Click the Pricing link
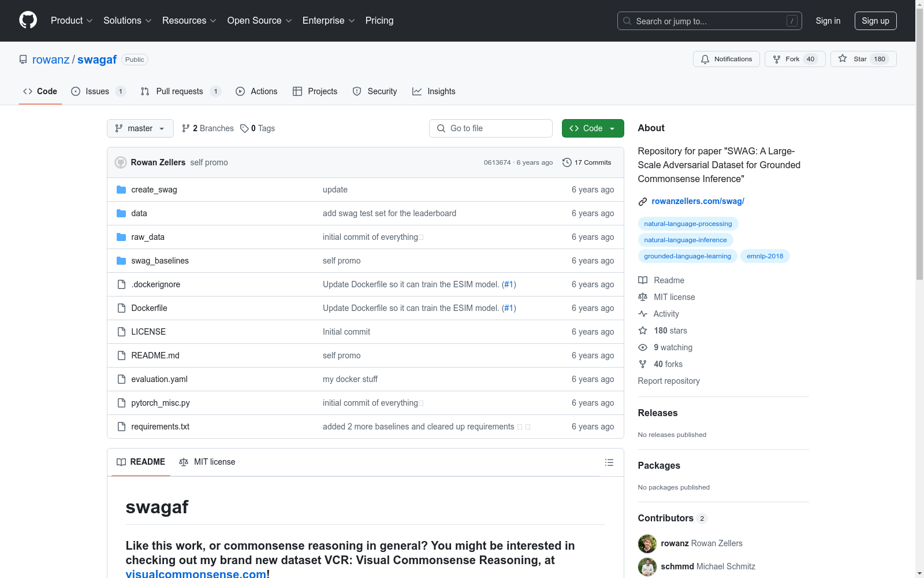Image resolution: width=924 pixels, height=578 pixels. coord(379,21)
